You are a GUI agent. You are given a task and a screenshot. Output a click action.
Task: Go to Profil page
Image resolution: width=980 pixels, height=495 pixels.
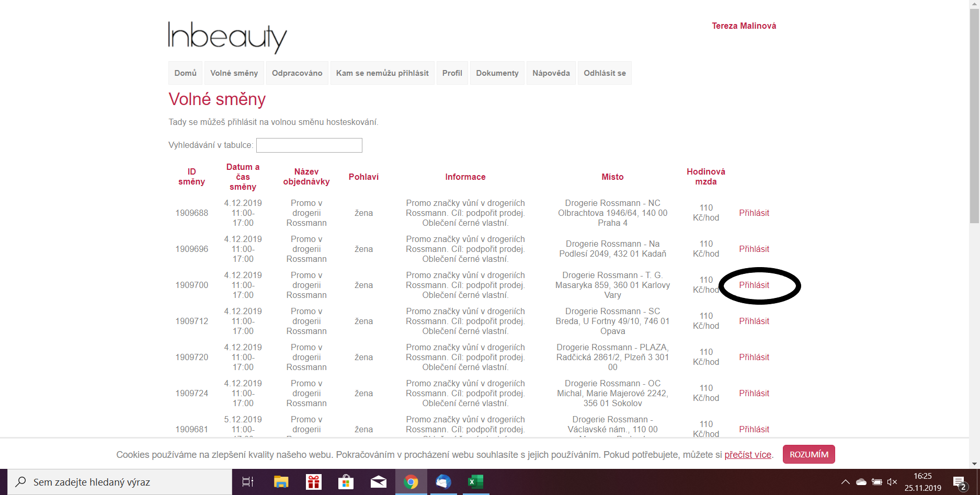coord(452,73)
